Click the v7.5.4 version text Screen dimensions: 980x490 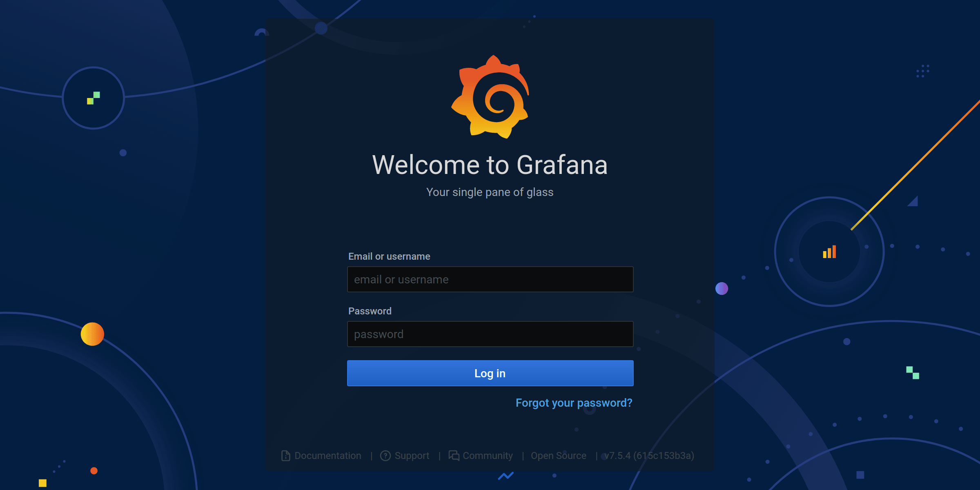[649, 456]
